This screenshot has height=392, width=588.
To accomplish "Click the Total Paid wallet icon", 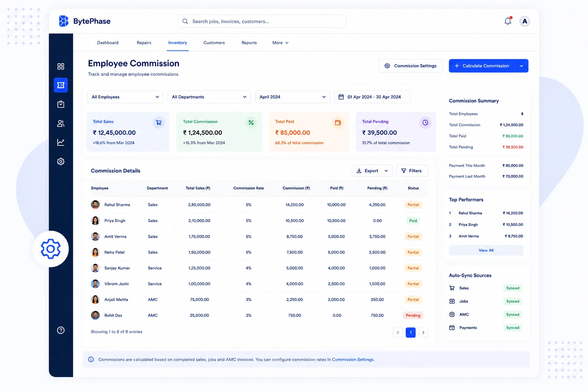I will (338, 122).
